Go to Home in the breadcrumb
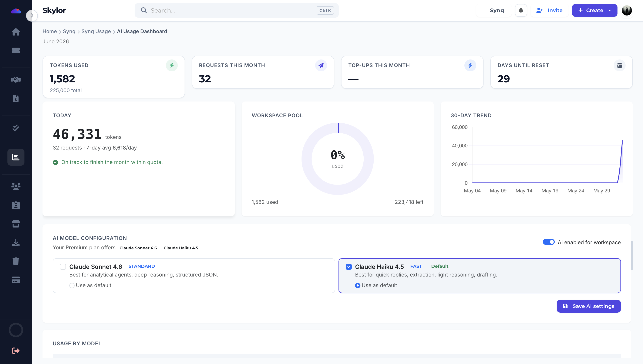Screen dimensions: 643x364 [50, 31]
